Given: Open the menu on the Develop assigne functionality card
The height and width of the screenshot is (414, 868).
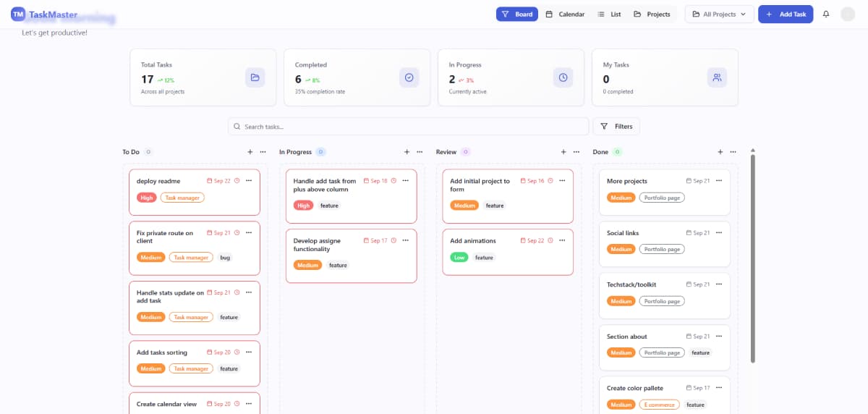Looking at the screenshot, I should coord(406,240).
